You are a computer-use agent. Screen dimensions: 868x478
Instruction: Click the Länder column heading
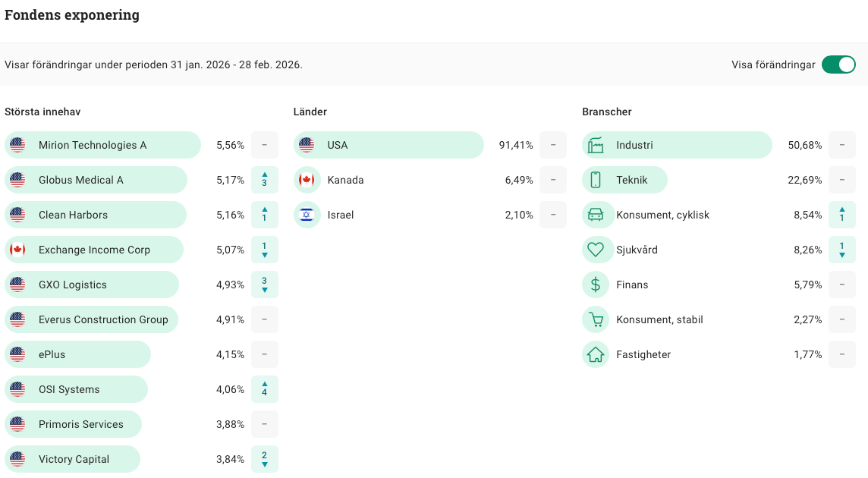coord(310,112)
